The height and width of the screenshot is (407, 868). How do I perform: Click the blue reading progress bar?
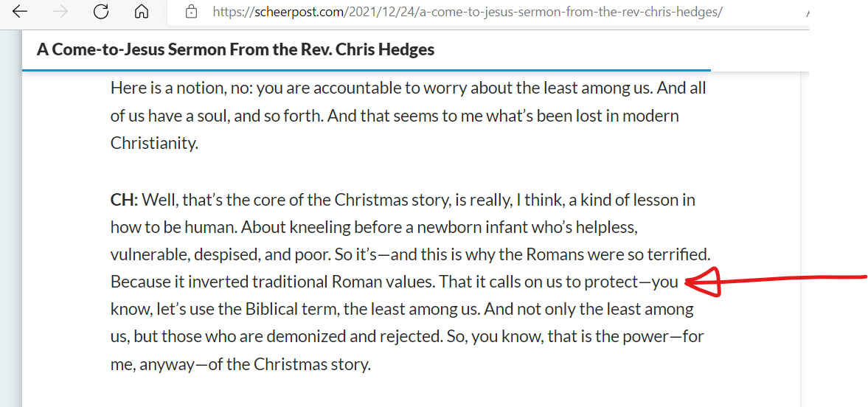(367, 70)
